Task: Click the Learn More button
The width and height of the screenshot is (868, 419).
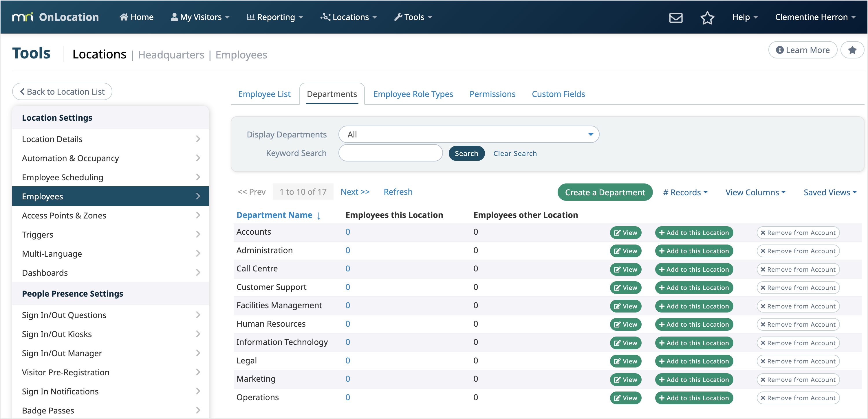Action: point(803,50)
